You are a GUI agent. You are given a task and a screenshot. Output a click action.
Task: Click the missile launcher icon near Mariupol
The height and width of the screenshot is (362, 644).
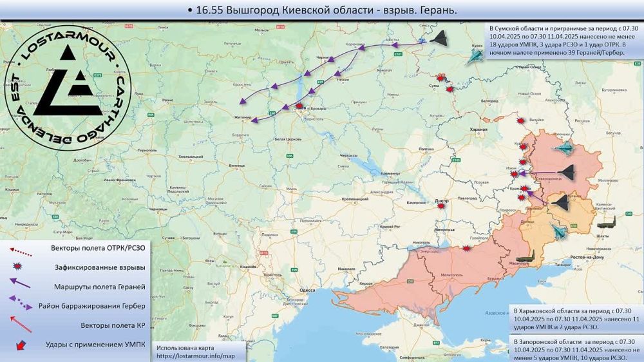pos(531,262)
